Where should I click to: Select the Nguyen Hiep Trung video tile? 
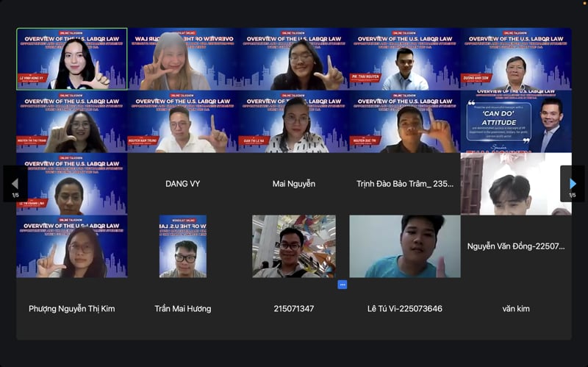[182, 121]
